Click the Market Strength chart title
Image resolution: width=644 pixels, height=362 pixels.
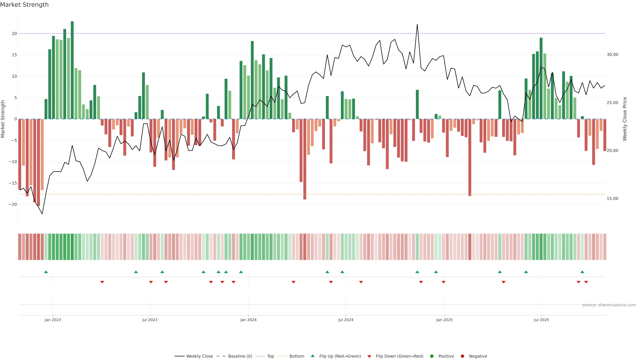[24, 5]
